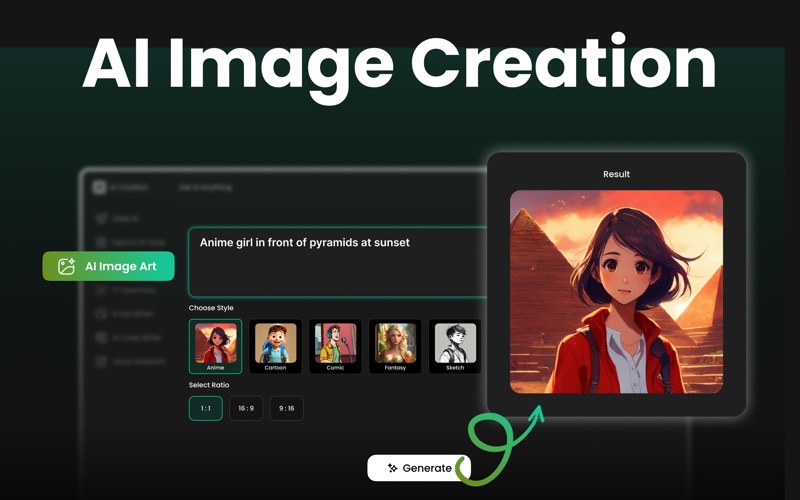Pick the Comic style thumbnail
Image resolution: width=800 pixels, height=500 pixels.
click(335, 346)
